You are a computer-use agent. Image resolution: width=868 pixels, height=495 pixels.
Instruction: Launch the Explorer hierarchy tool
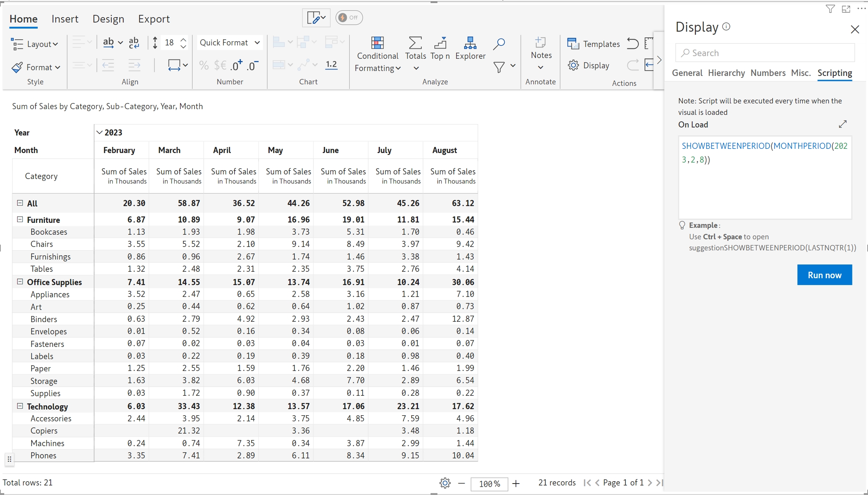tap(470, 48)
